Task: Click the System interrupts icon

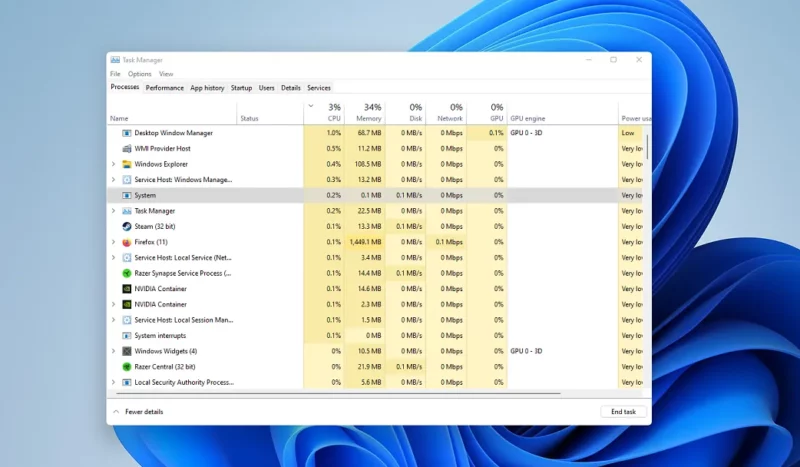Action: 127,336
